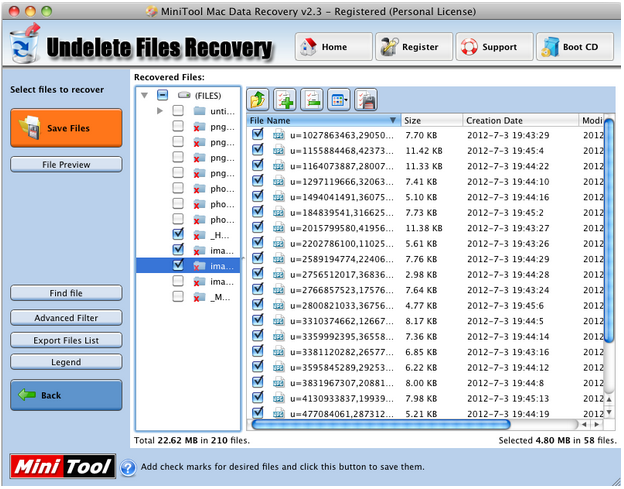Image resolution: width=624 pixels, height=489 pixels.
Task: Click the go up folder toolbar icon
Action: point(258,100)
